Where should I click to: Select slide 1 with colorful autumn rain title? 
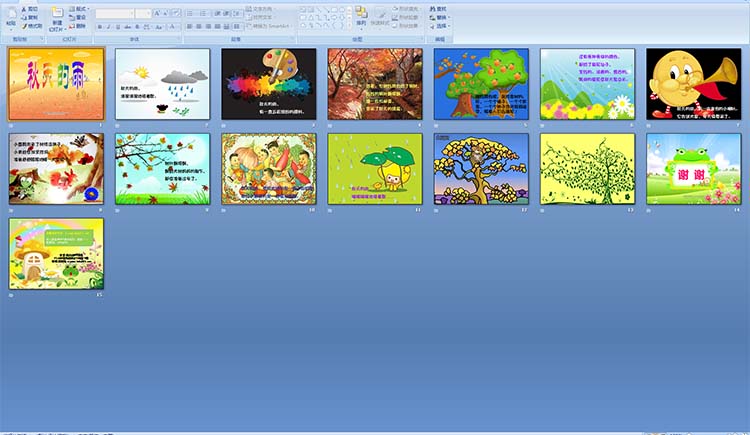[56, 84]
